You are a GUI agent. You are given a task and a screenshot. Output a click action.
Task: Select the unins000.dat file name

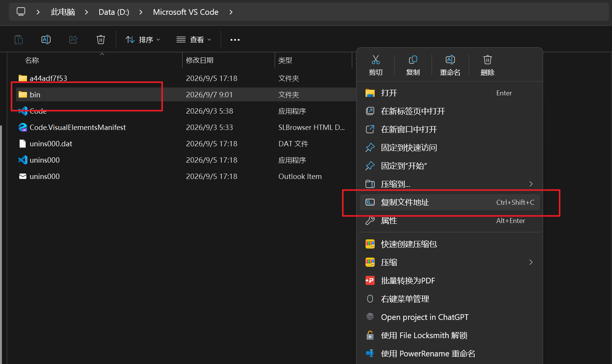pos(51,144)
